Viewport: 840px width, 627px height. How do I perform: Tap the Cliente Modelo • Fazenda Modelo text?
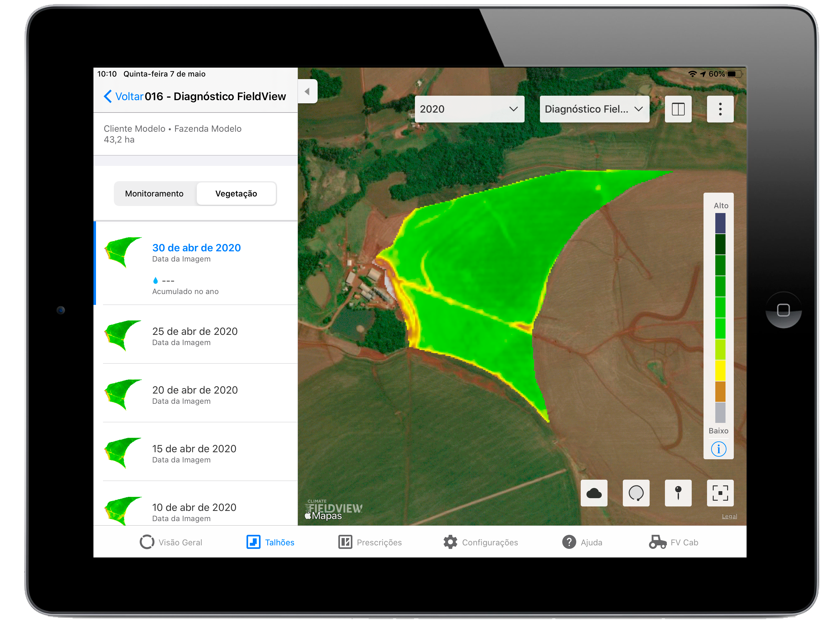(172, 129)
